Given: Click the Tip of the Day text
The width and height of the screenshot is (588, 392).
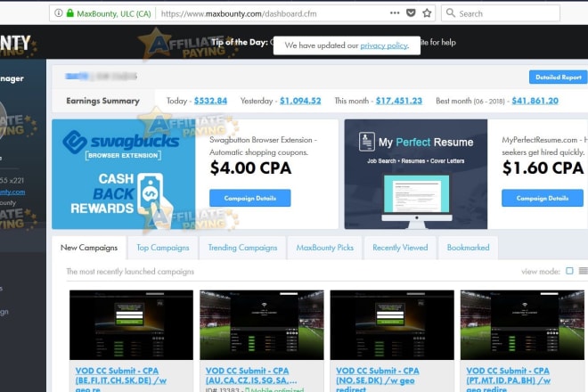Looking at the screenshot, I should pos(240,42).
